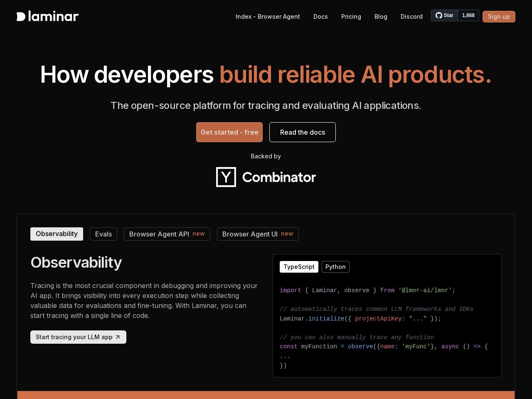Image resolution: width=532 pixels, height=399 pixels.
Task: Select TypeScript code sample
Action: tap(299, 267)
